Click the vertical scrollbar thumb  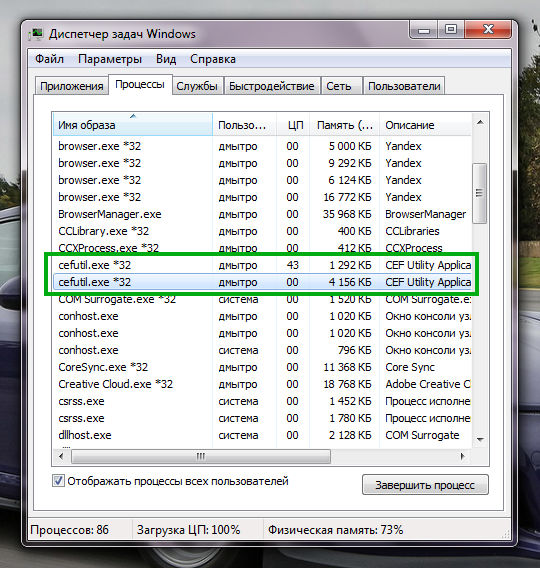480,193
